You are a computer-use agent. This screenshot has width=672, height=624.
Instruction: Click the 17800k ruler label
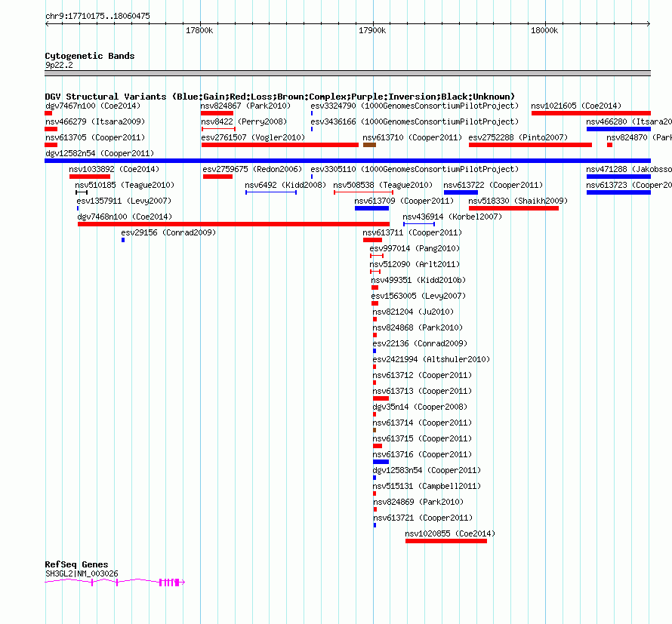click(x=199, y=30)
